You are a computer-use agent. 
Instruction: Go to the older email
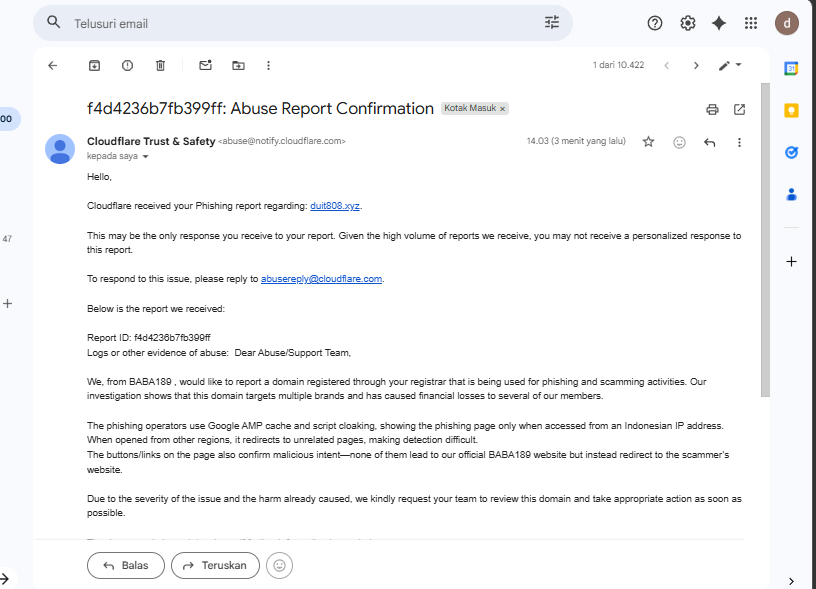point(696,66)
